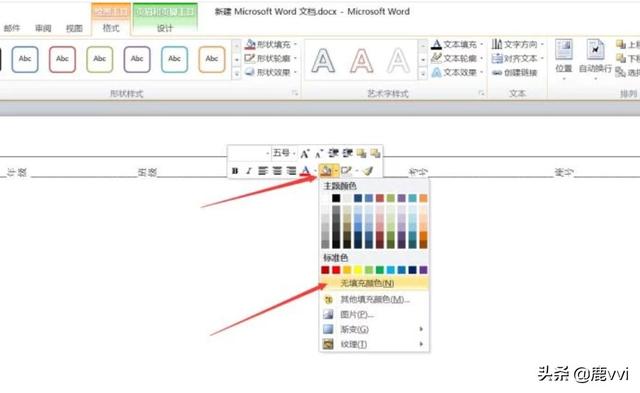The height and width of the screenshot is (393, 640).
Task: Click the Position icon in the ribbon
Action: [564, 56]
